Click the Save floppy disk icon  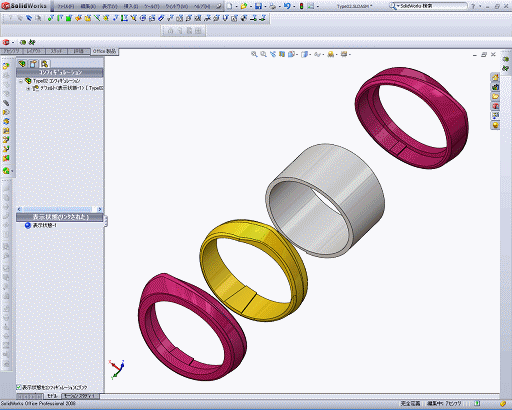pyautogui.click(x=258, y=6)
